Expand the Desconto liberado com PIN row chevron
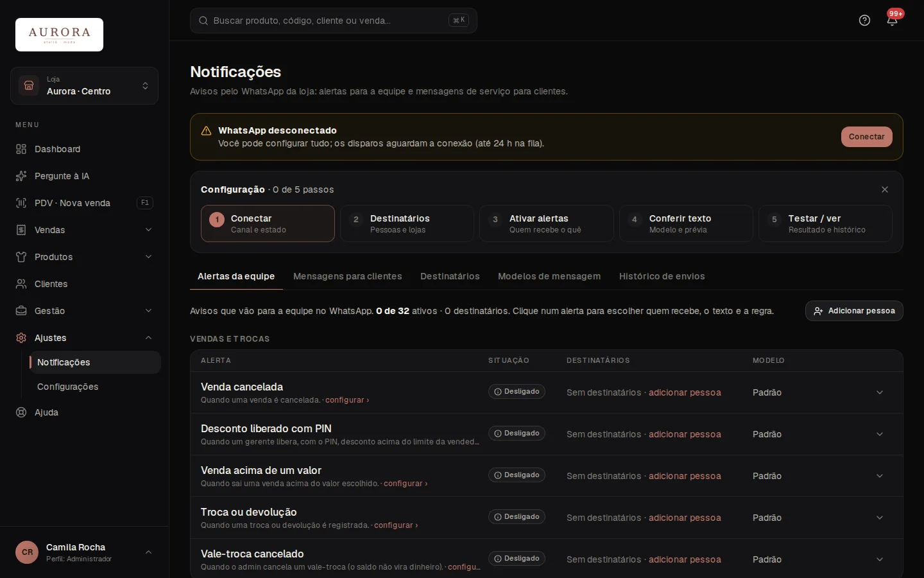924x578 pixels. tap(880, 434)
